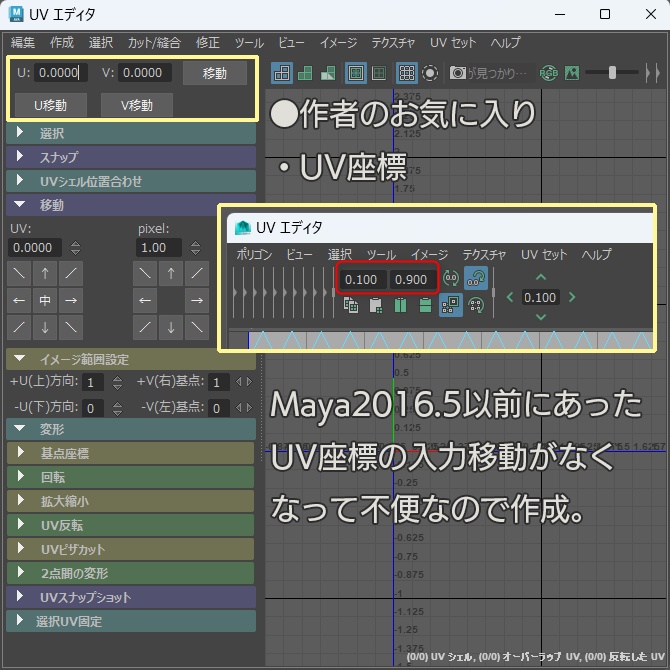This screenshot has width=670, height=670.
Task: Expand the スナップ section
Action: tap(131, 157)
